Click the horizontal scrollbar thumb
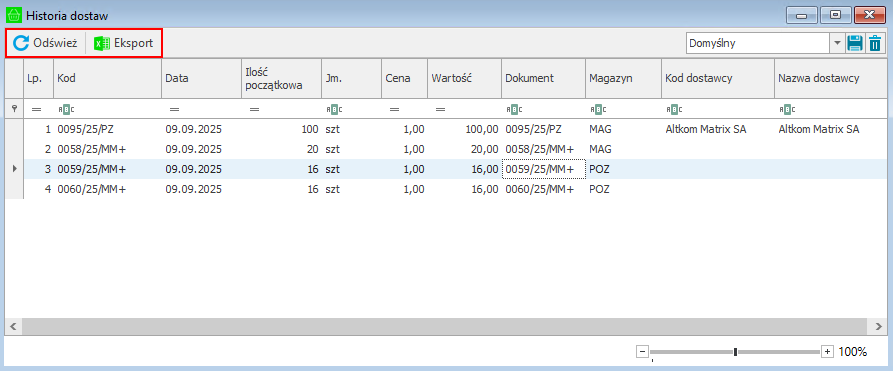This screenshot has width=893, height=371. tap(445, 326)
